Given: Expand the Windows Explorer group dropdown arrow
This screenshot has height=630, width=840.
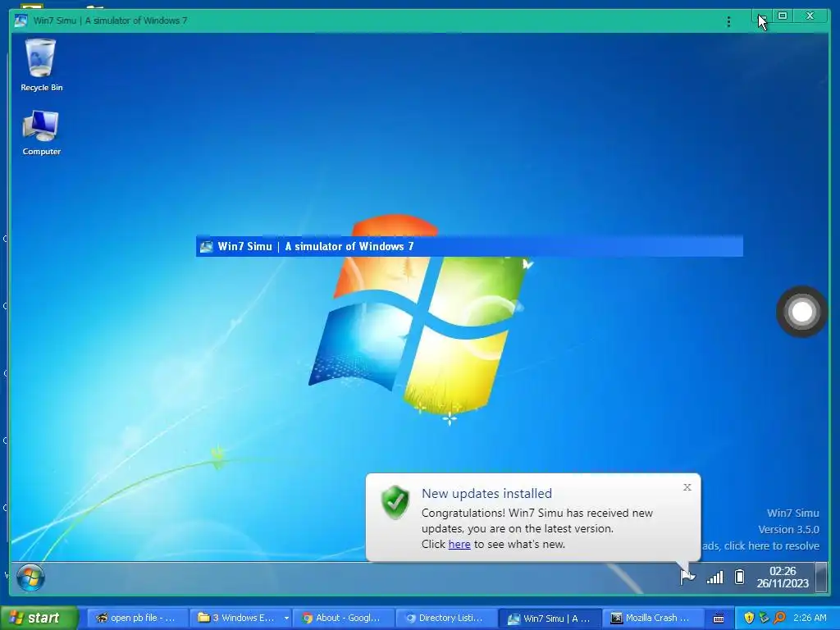Looking at the screenshot, I should tap(286, 619).
